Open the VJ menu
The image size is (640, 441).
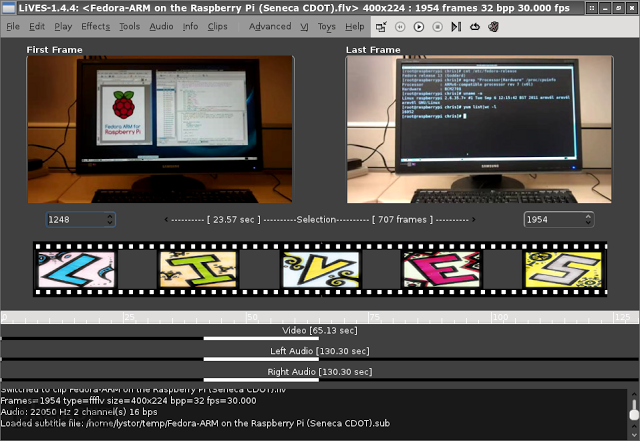pyautogui.click(x=304, y=27)
